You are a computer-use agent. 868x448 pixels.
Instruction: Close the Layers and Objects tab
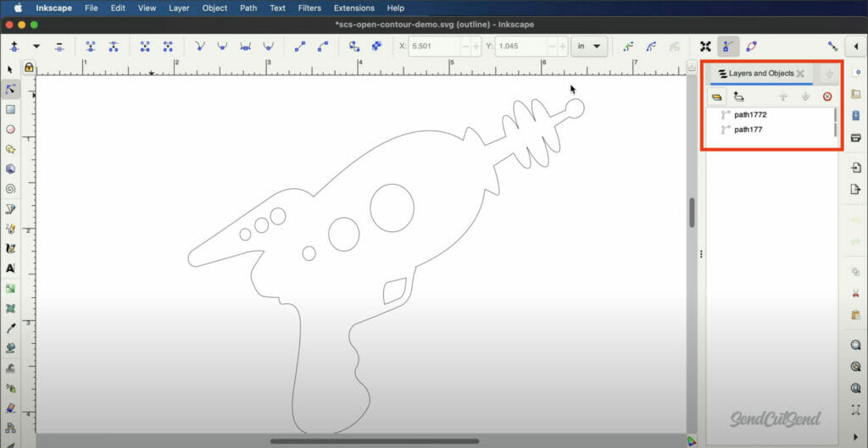(800, 74)
